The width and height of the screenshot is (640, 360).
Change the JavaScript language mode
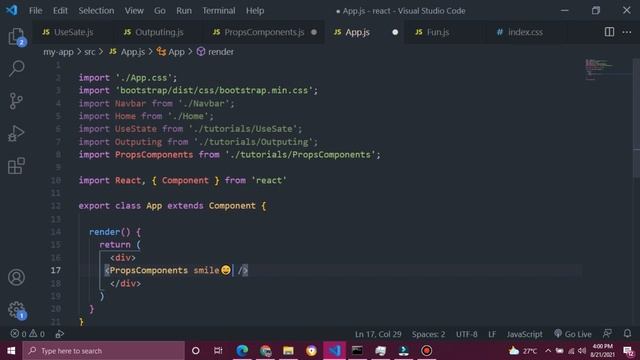524,334
